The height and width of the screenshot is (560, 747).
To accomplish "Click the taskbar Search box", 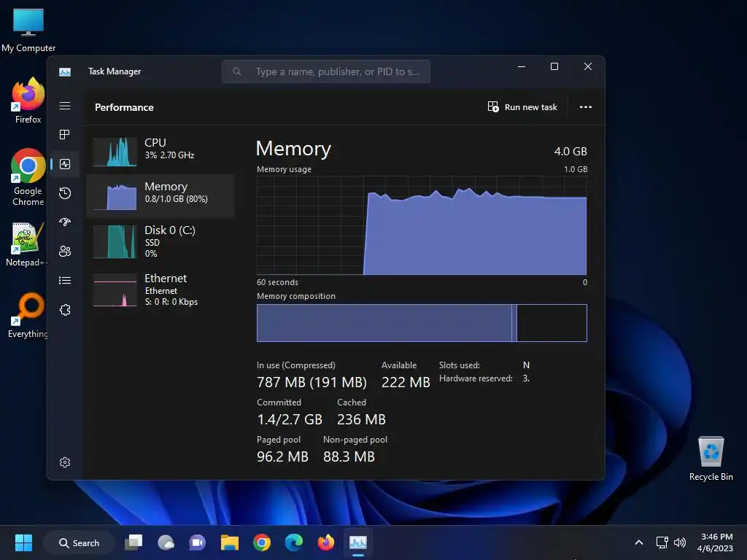I will click(79, 542).
